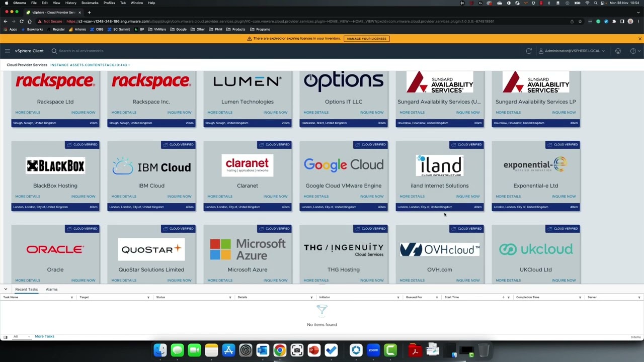
Task: Open Server column filter
Action: pos(639,297)
